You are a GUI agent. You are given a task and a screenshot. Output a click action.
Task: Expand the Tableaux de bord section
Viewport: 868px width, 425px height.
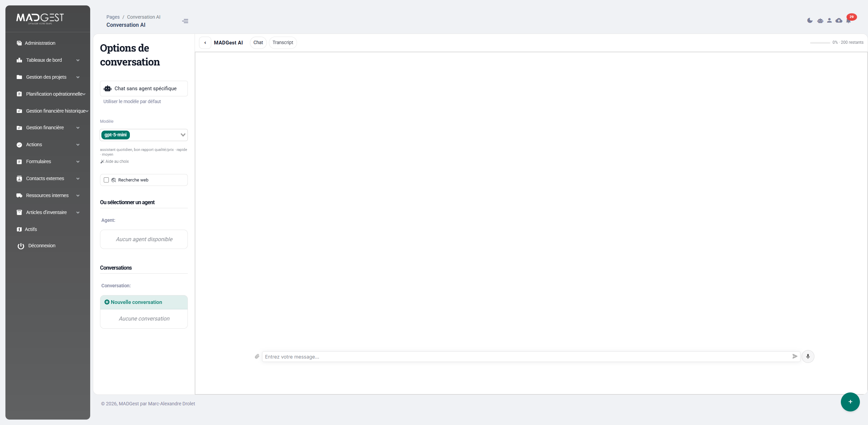pos(47,60)
